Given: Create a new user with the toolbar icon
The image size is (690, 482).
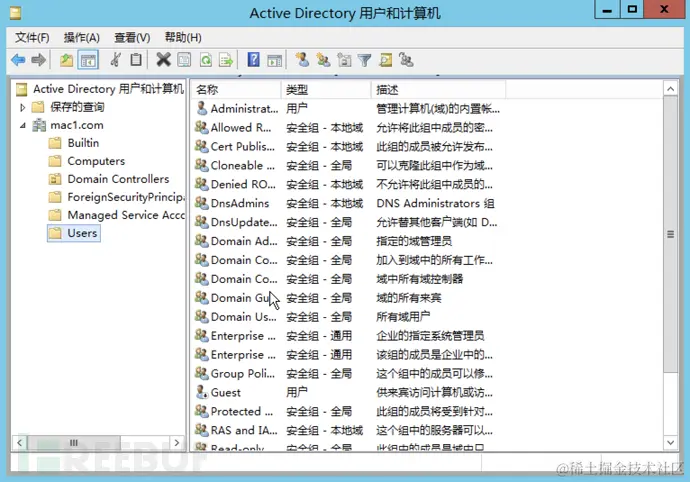Looking at the screenshot, I should [x=302, y=59].
